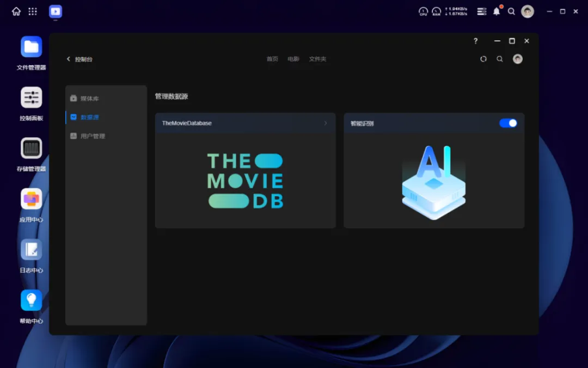Go back via the 控制台 back button
Viewport: 588px width, 368px height.
[x=79, y=59]
